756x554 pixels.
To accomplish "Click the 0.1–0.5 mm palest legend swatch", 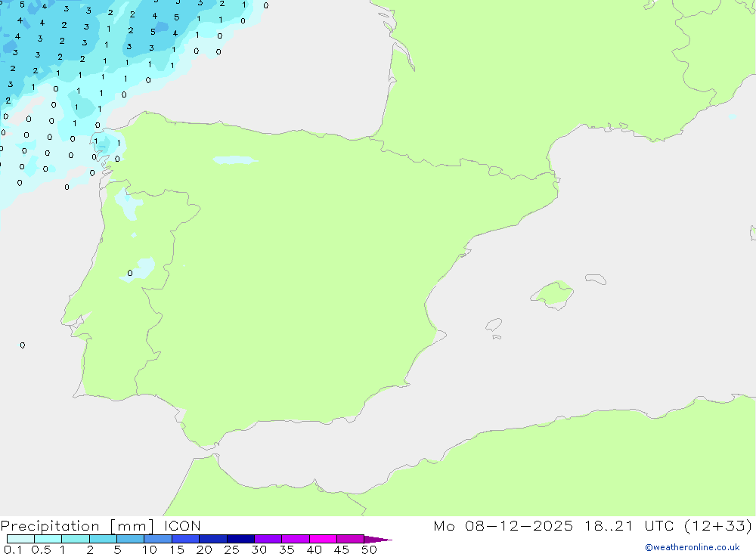I will tap(20, 539).
